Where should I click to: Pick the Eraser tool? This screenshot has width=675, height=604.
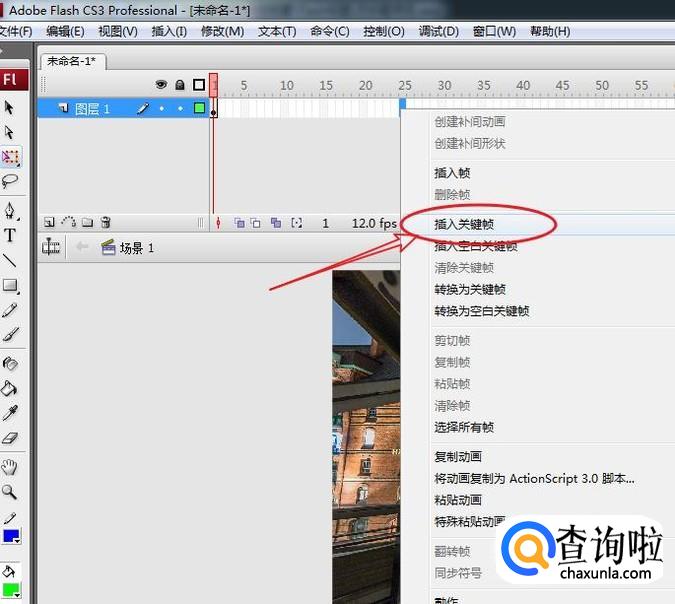point(10,438)
